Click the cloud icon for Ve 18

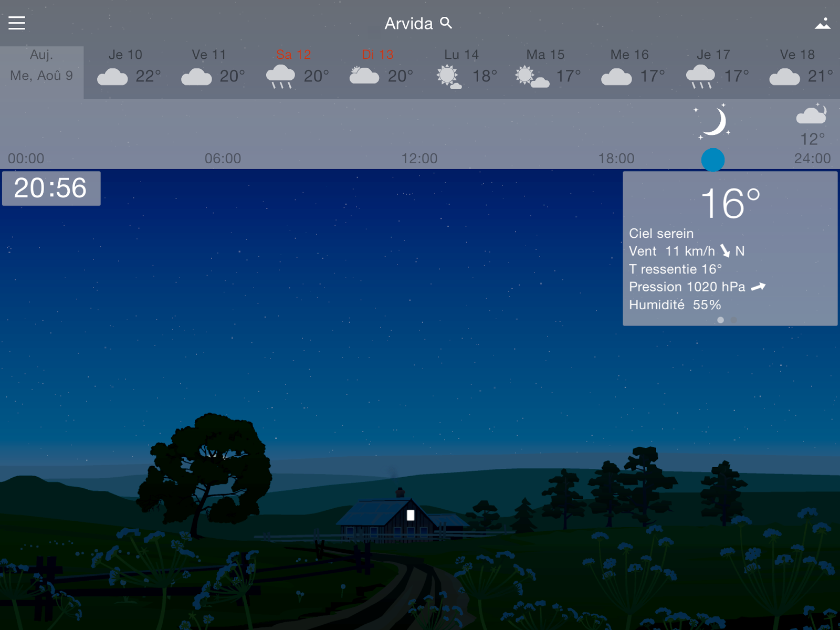784,77
